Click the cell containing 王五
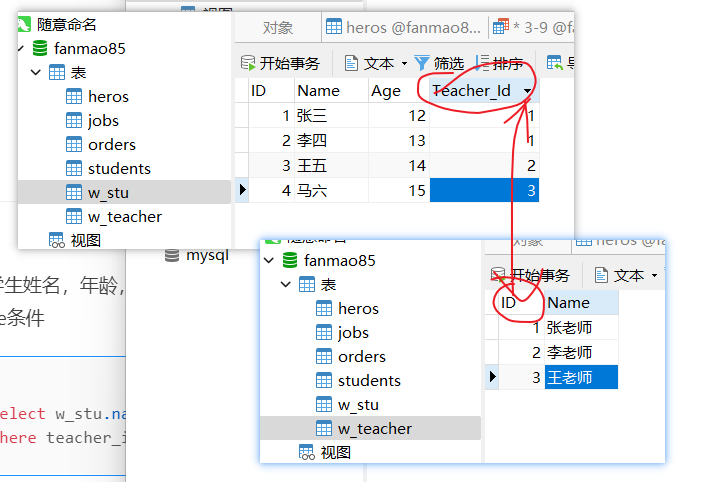The image size is (702, 482). [x=331, y=166]
